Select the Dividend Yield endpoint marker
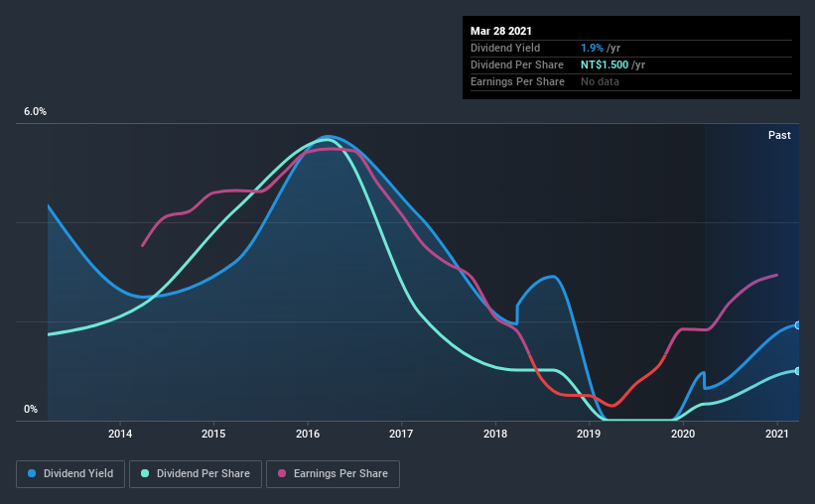815x504 pixels. pyautogui.click(x=798, y=325)
